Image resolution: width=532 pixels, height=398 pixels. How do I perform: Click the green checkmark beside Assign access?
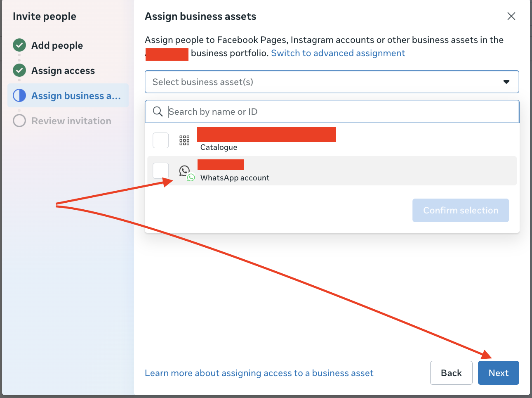point(19,70)
